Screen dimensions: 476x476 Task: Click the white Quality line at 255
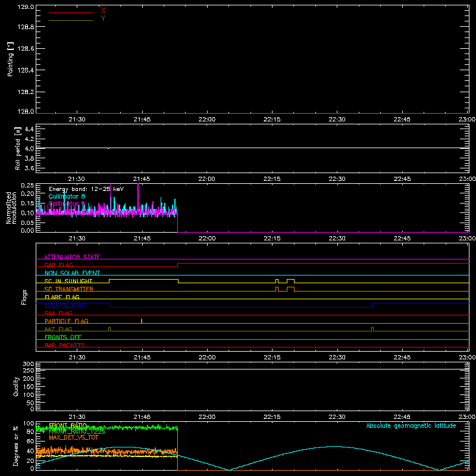click(252, 369)
